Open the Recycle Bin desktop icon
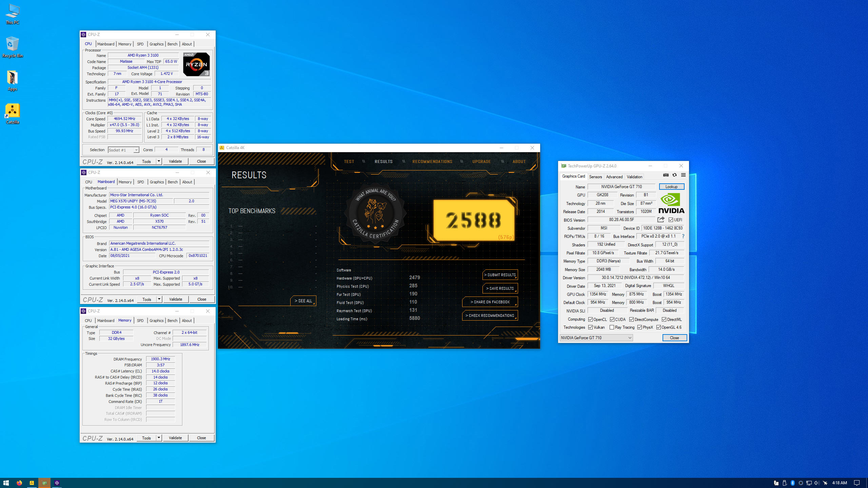This screenshot has width=868, height=488. point(13,47)
